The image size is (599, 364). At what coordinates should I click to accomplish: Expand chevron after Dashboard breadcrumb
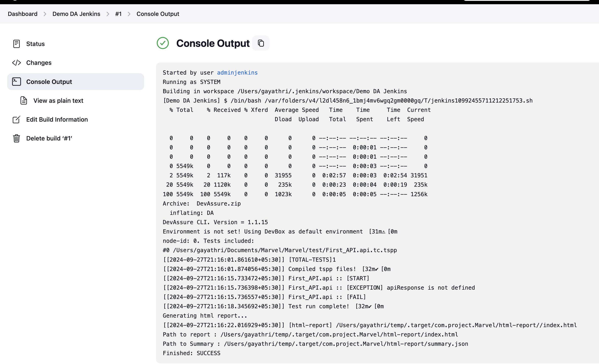point(45,14)
